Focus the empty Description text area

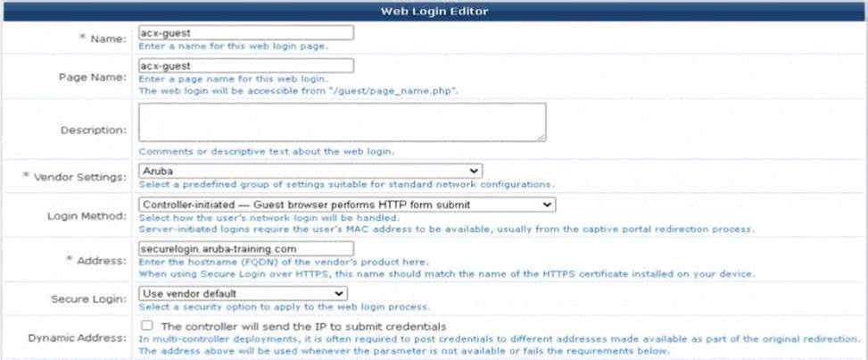341,121
